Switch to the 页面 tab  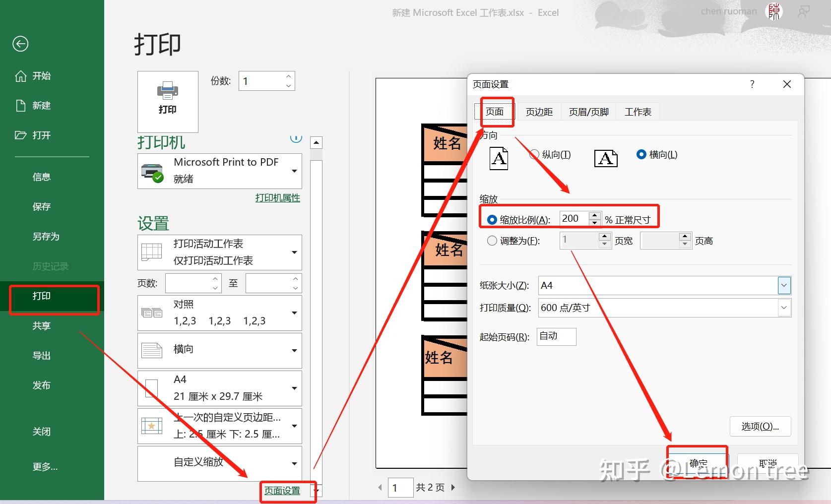tap(494, 112)
